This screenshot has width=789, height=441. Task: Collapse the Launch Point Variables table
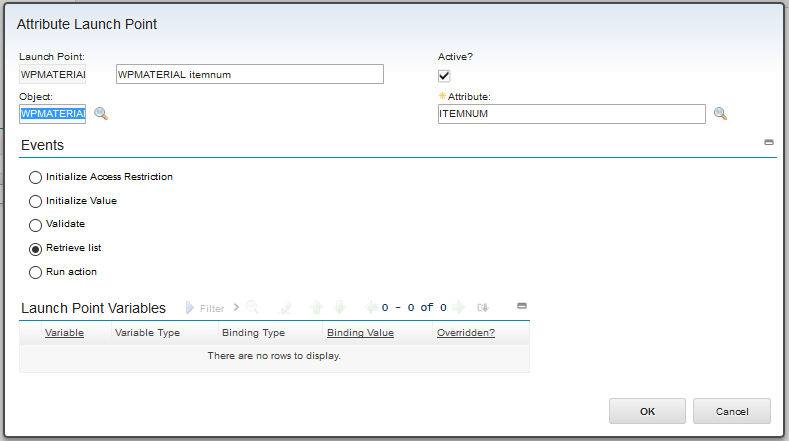[522, 306]
